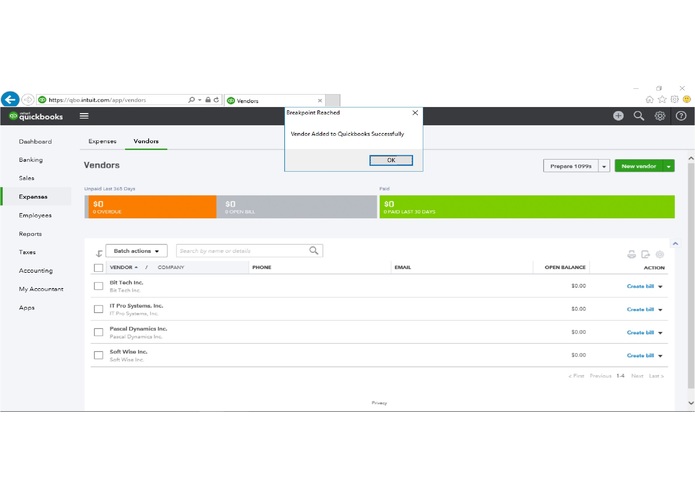This screenshot has height=494, width=695.
Task: Switch to the Expenses tab
Action: (x=102, y=141)
